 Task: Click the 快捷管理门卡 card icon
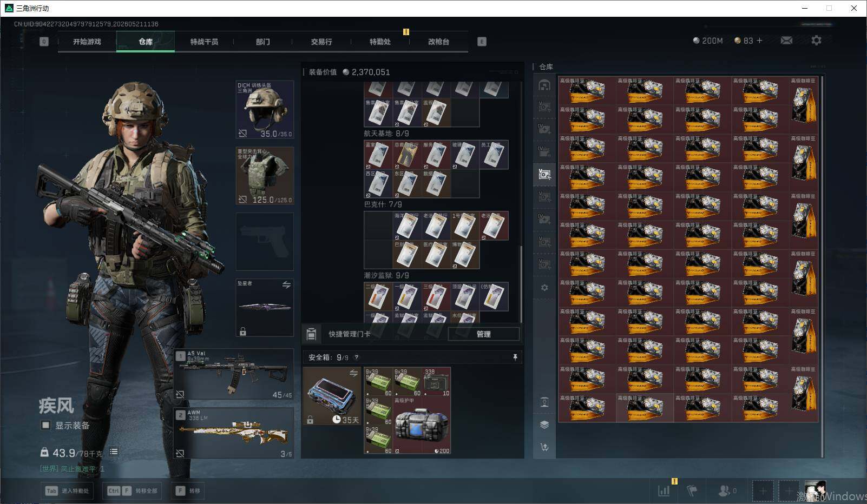[x=311, y=334]
